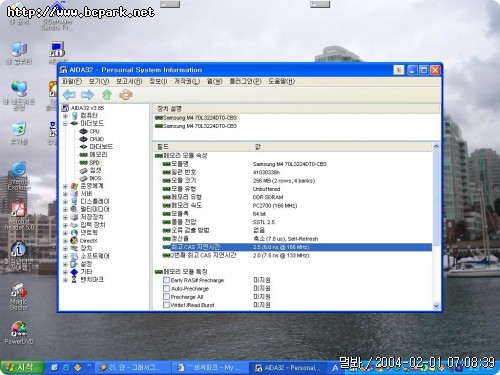Select first Samsung M4 70L3224DT0-CB3 device row
The height and width of the screenshot is (375, 500).
pos(196,118)
